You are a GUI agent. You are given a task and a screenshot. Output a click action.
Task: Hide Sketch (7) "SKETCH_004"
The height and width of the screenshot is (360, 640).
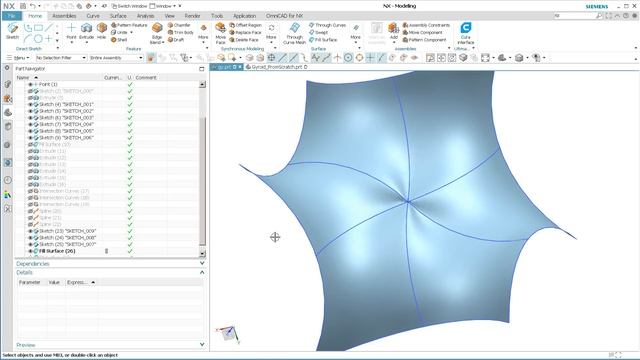point(30,124)
